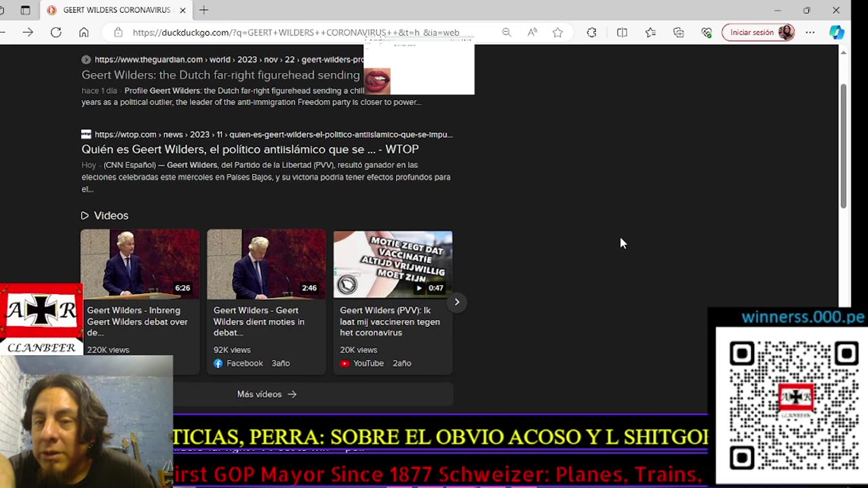
Task: Play the 6:26 Inbreng Geert Wilders video thumbnail
Action: [x=140, y=264]
